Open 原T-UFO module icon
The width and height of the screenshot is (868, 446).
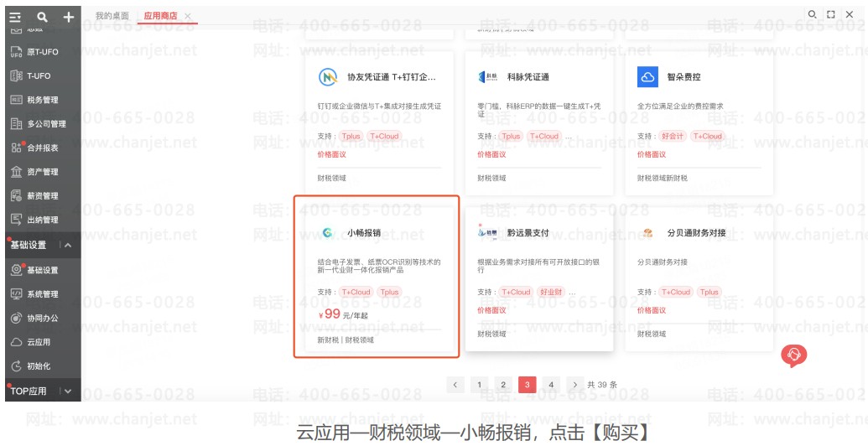coord(17,52)
